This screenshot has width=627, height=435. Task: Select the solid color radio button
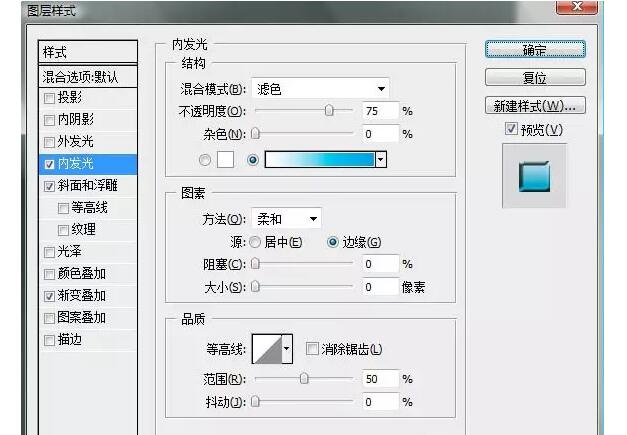pos(205,160)
